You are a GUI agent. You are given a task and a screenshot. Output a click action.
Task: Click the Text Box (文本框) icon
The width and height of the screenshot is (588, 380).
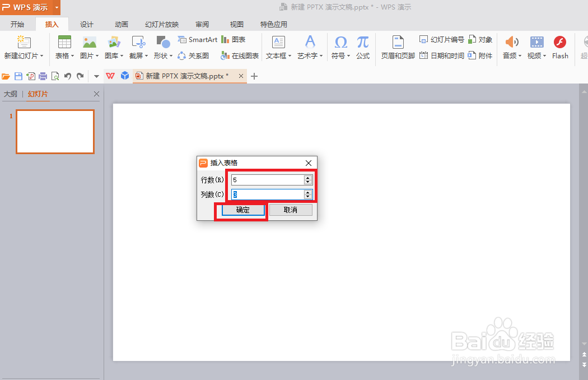(x=278, y=41)
